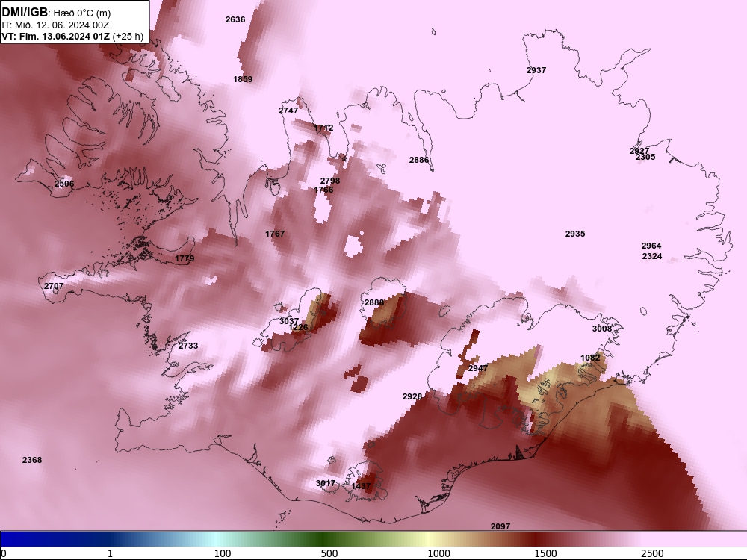Click the value label 2097
Viewport: 747px width, 560px height.
(500, 526)
